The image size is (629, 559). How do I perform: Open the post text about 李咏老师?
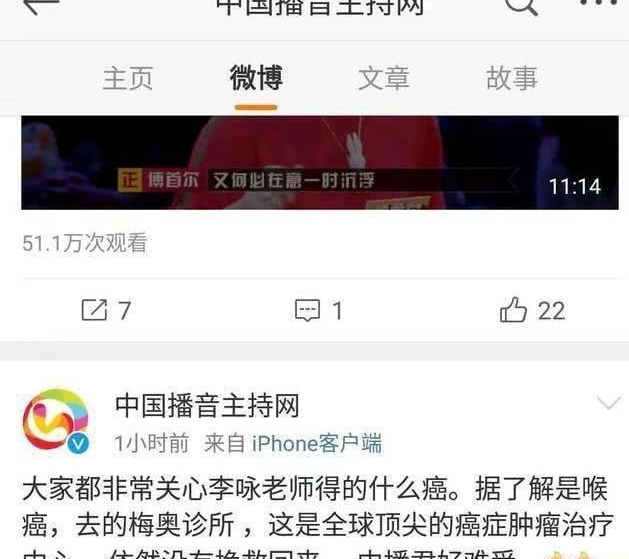(x=318, y=517)
